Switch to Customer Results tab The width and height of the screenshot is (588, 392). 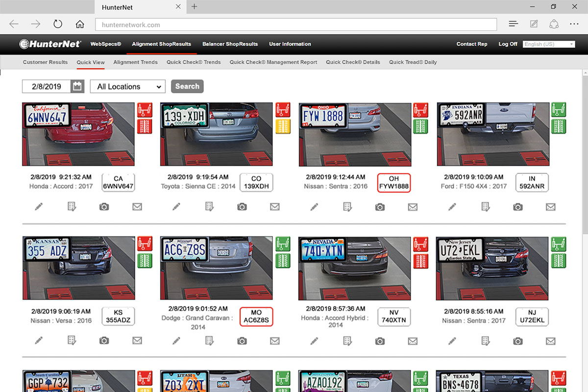[x=45, y=62]
